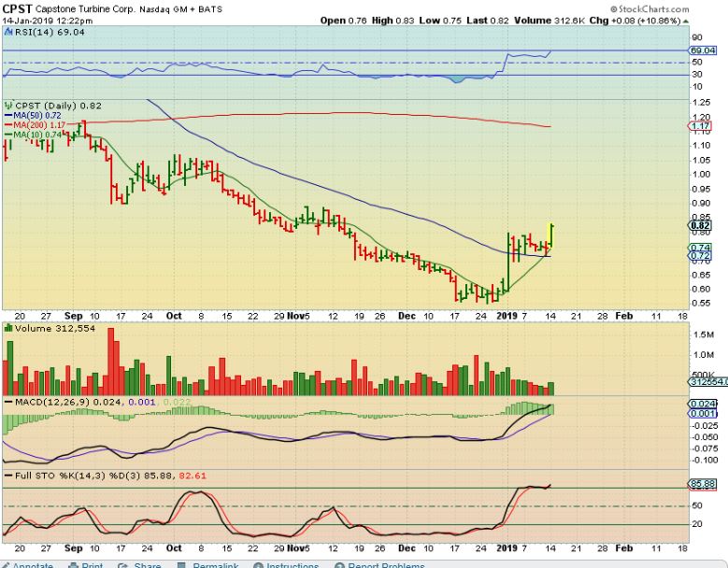
Task: Click the volume bars icon beside Volume 312,554
Action: click(x=8, y=328)
